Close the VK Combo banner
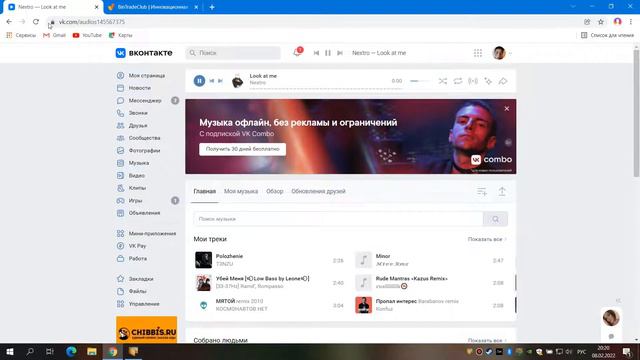 tap(507, 109)
